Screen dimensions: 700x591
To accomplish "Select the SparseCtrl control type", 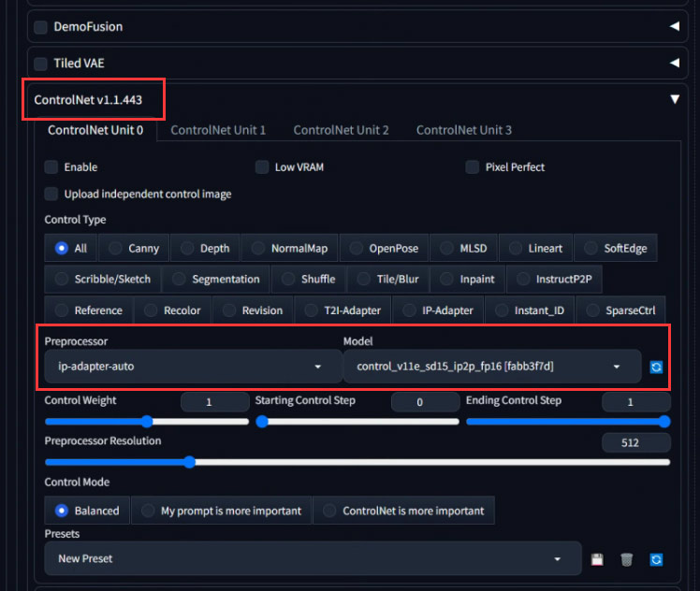I will 620,310.
